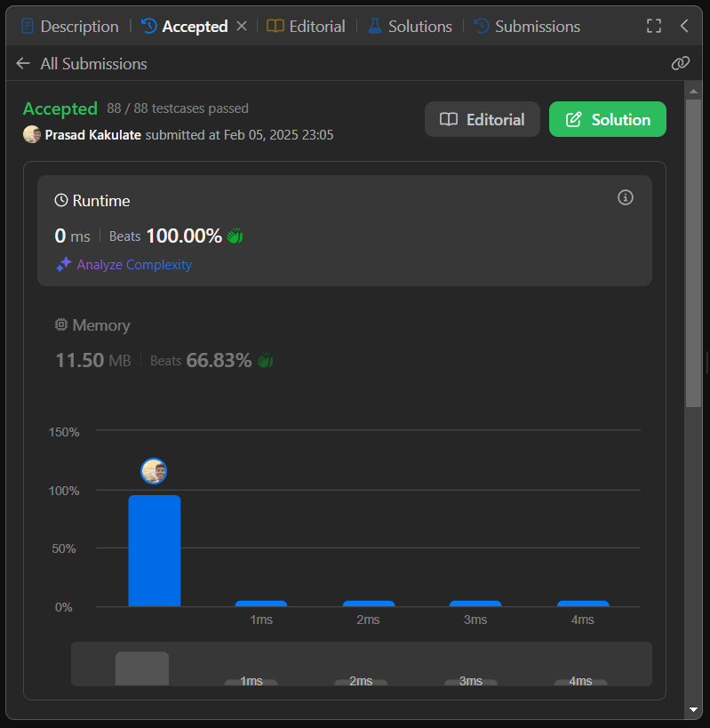The height and width of the screenshot is (728, 710).
Task: Click the tall 0ms chart bar
Action: (154, 550)
